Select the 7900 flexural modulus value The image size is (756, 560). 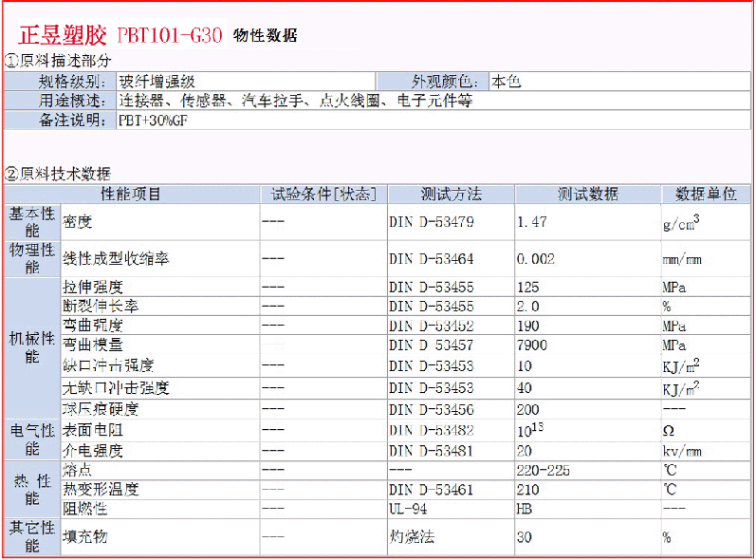[532, 345]
